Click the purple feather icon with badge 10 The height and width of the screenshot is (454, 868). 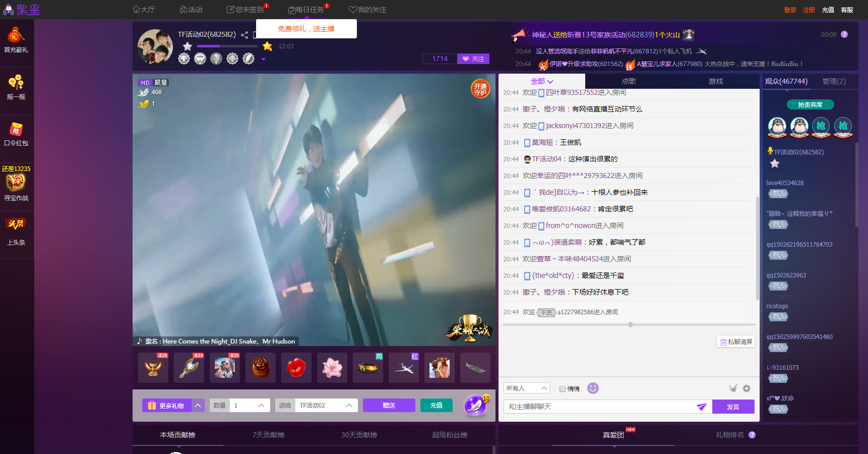click(475, 405)
